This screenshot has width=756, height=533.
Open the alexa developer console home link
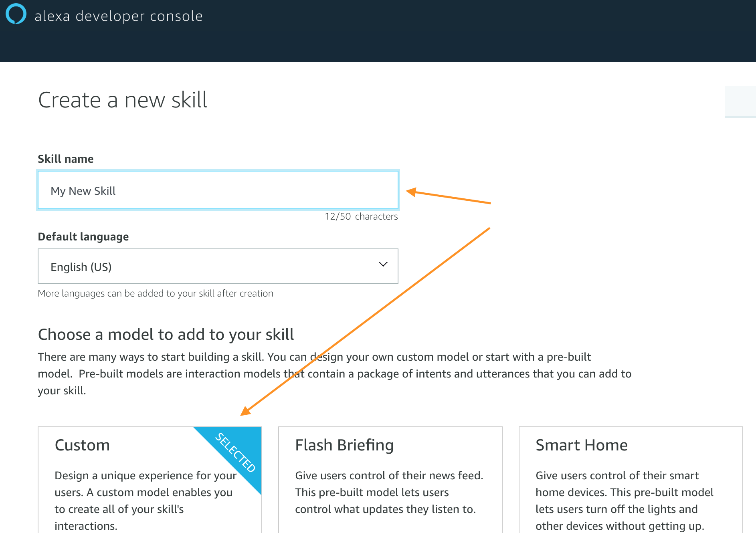click(119, 16)
